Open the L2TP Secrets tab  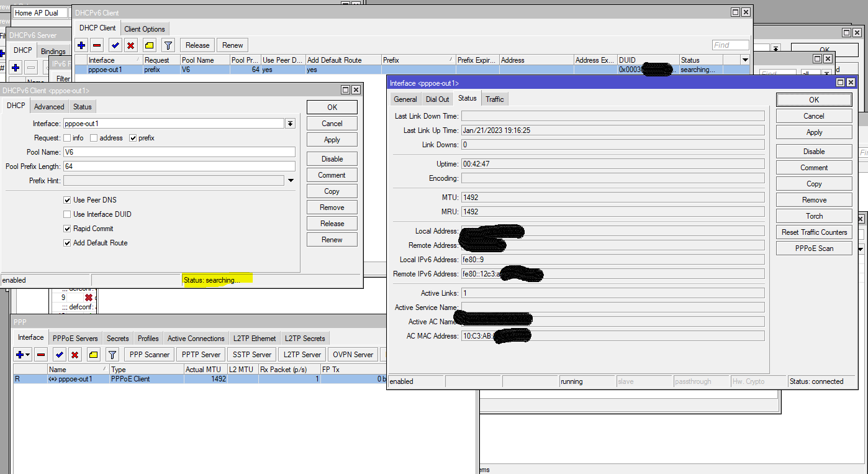305,339
